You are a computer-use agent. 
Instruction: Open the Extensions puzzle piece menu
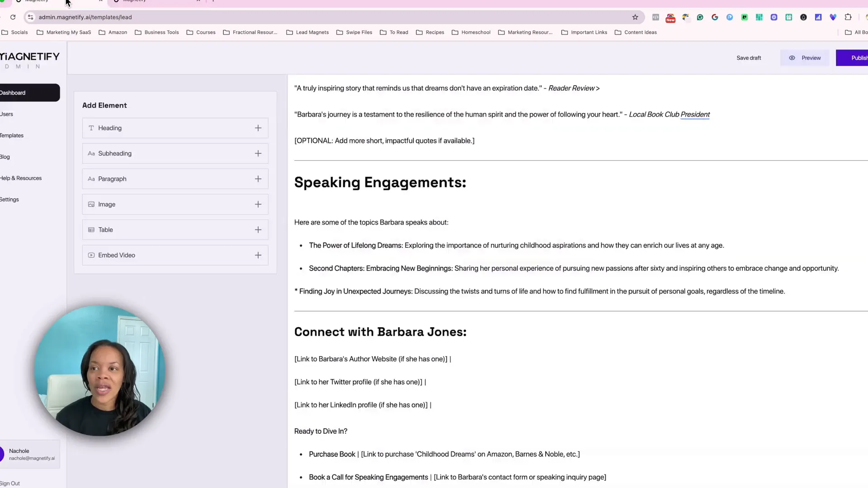848,17
